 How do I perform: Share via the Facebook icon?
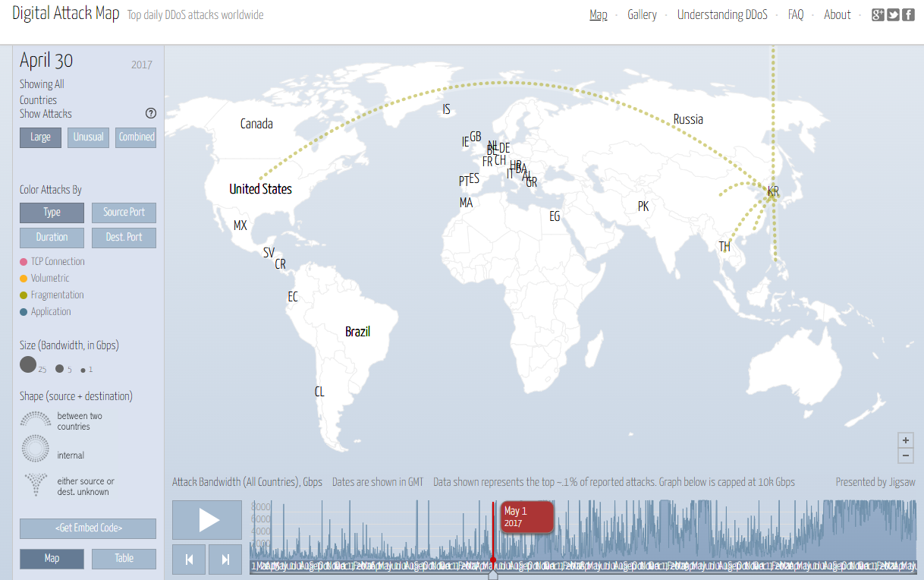point(907,14)
